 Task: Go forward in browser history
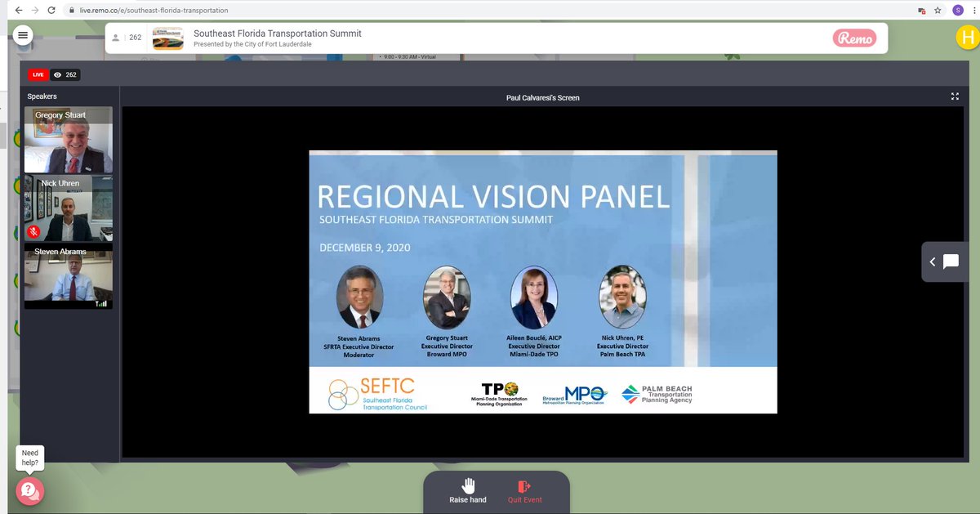(x=35, y=10)
